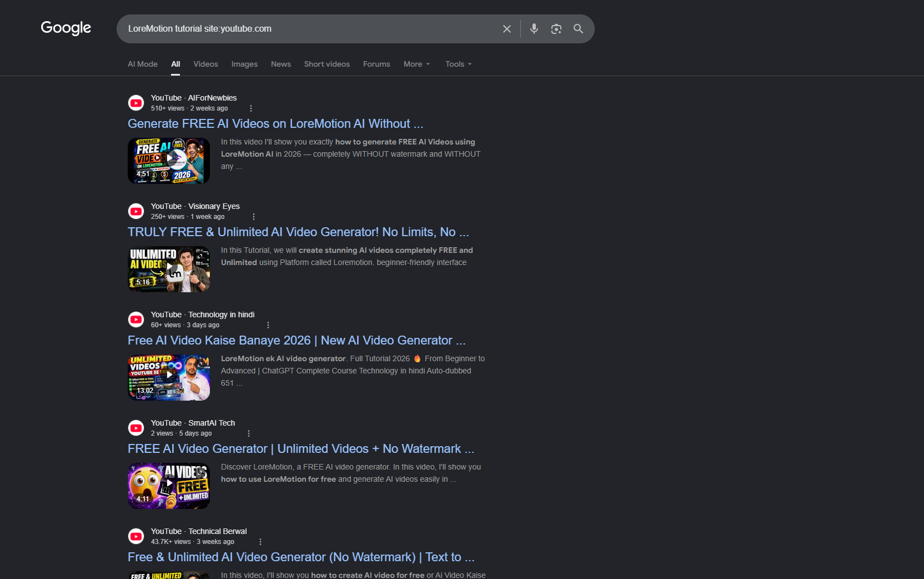This screenshot has height=579, width=924.
Task: Click 'YouTube · Technology in hindi' source text
Action: coord(203,315)
